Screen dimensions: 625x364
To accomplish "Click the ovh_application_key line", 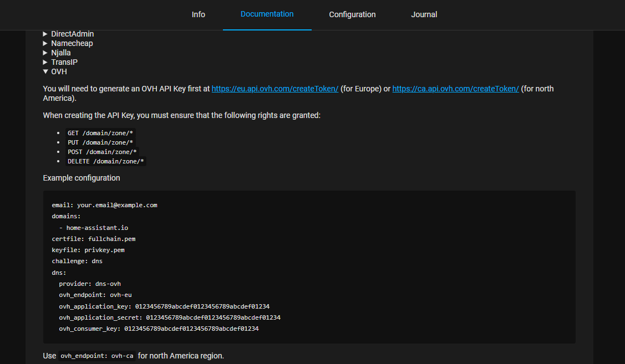I will click(164, 306).
